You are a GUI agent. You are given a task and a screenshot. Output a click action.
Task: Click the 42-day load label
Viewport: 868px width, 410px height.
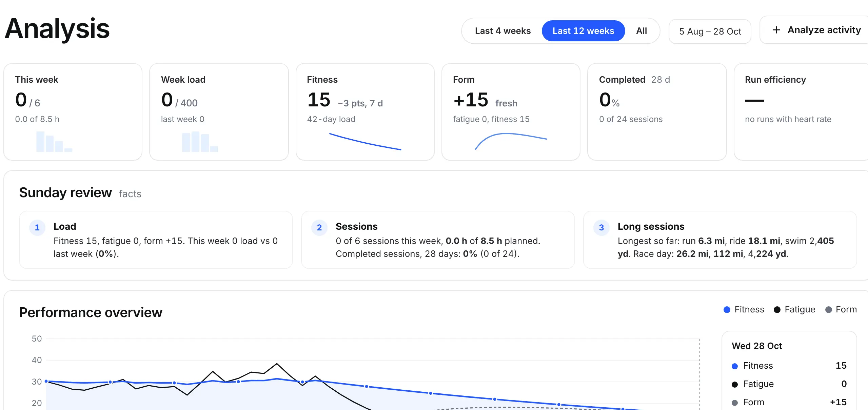(x=331, y=119)
